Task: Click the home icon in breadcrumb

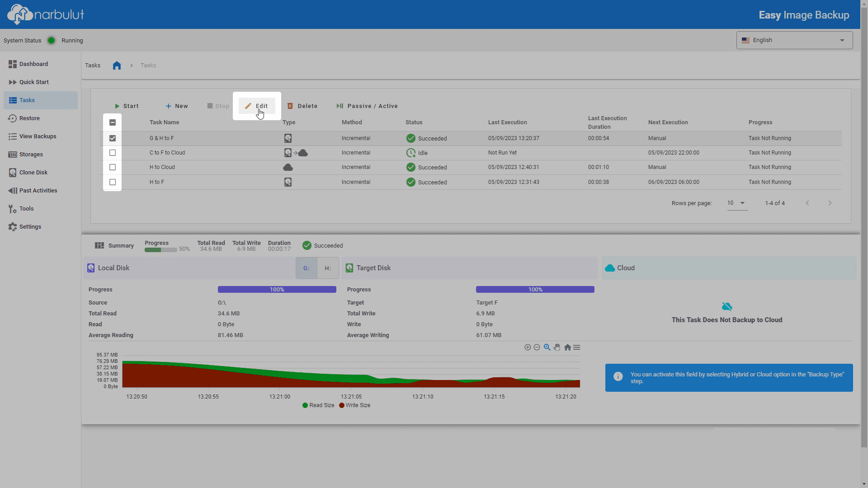Action: (117, 66)
